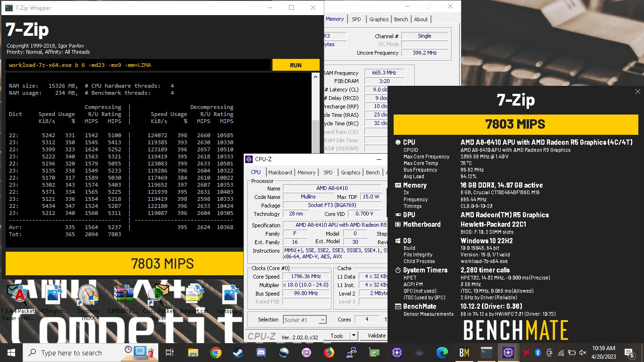Viewport: 644px width, 362px height.
Task: Run the 7-Zip benchmark
Action: click(x=296, y=65)
